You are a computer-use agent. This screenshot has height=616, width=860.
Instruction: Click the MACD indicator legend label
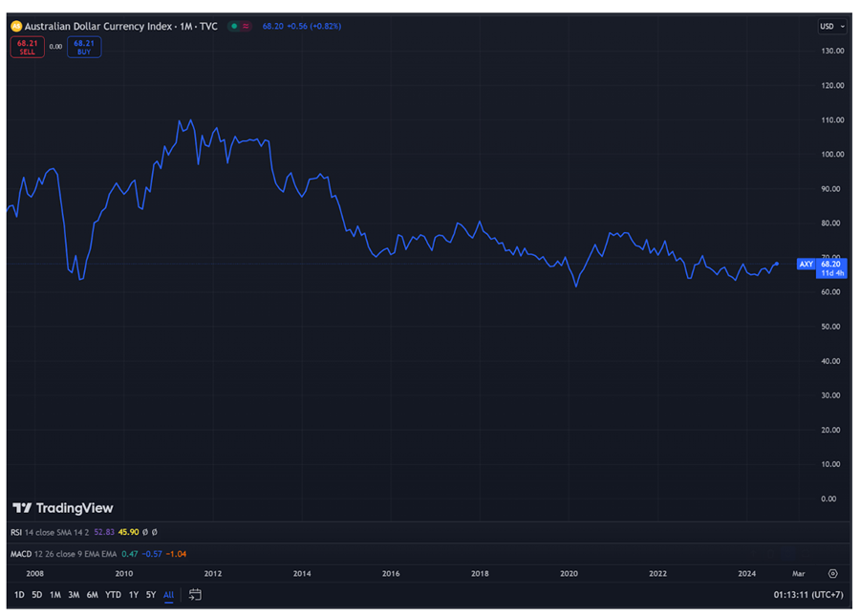click(x=21, y=554)
